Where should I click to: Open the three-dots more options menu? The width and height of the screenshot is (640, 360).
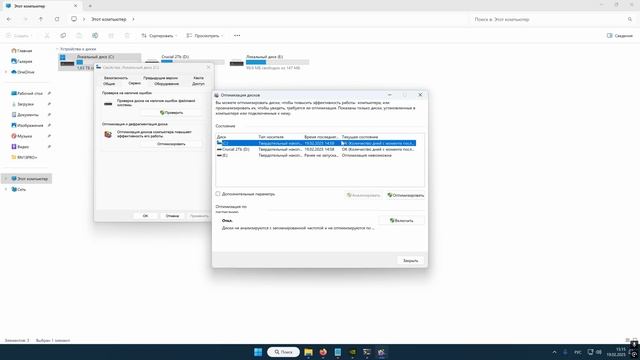[237, 36]
